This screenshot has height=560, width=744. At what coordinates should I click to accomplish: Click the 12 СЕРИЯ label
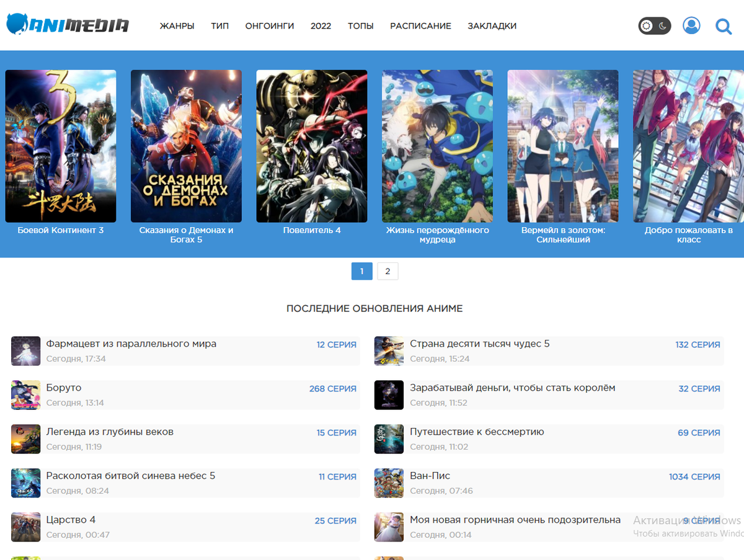(337, 345)
